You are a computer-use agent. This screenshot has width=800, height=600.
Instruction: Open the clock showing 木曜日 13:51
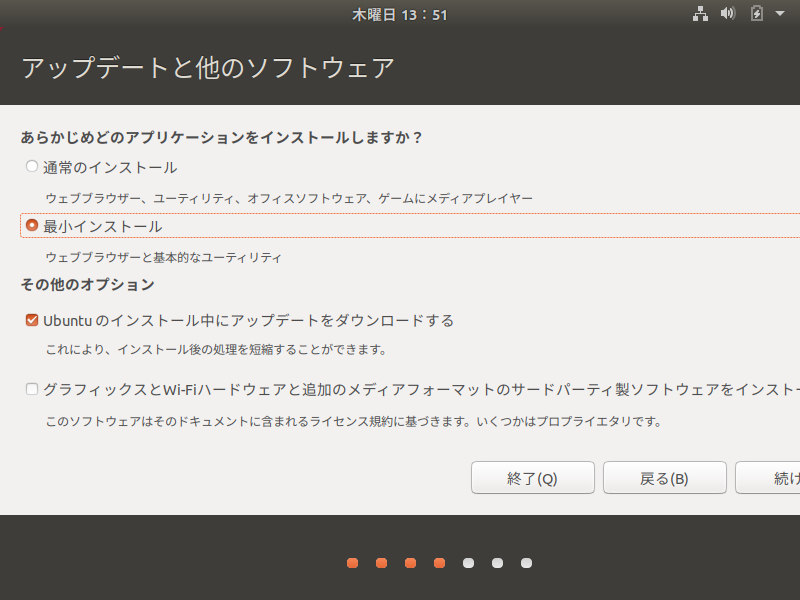pyautogui.click(x=399, y=15)
